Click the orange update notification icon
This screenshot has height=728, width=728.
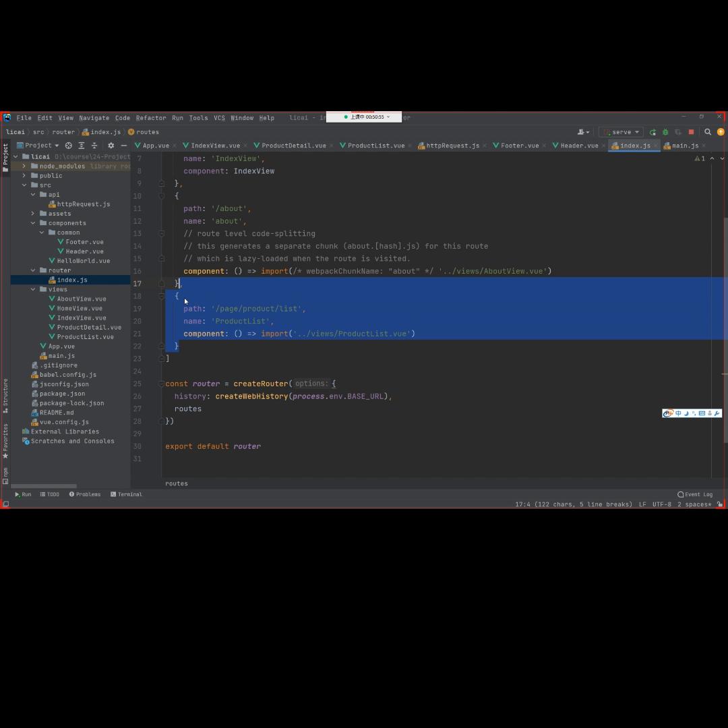[x=721, y=132]
